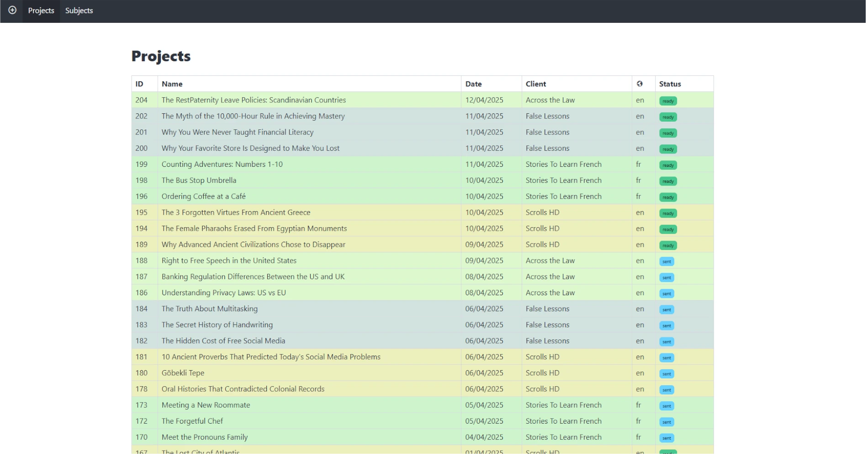Viewport: 868px width, 457px height.
Task: Click the globe icon column header
Action: tap(640, 84)
